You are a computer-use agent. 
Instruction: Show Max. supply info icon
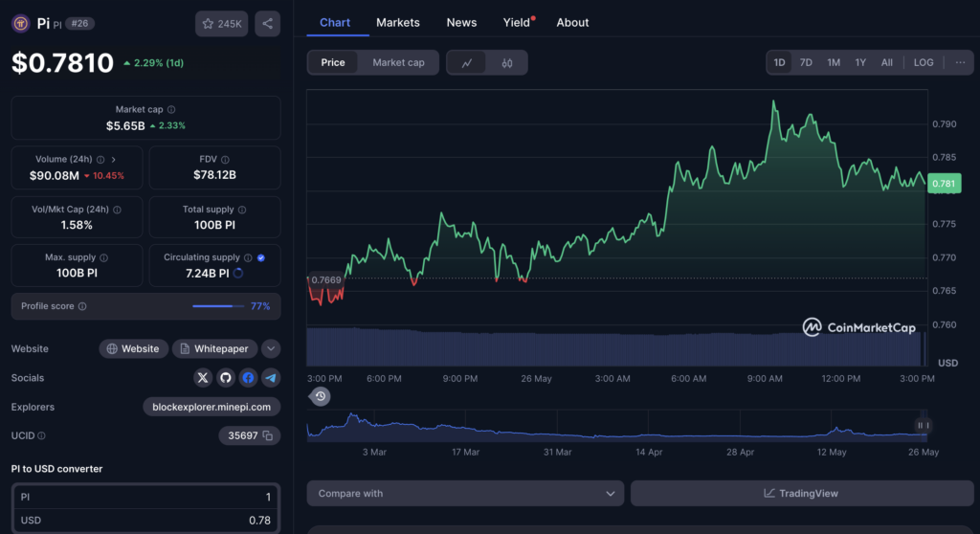point(103,257)
